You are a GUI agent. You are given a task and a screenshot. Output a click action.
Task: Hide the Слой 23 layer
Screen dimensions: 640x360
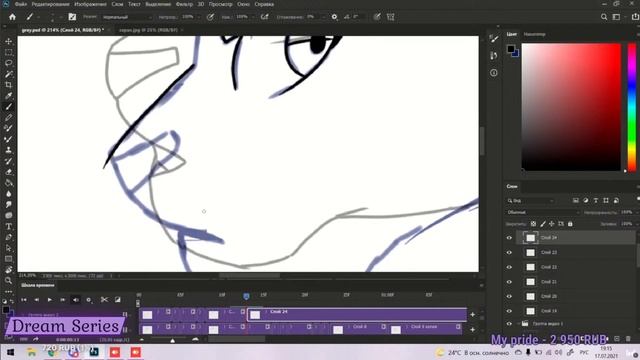coord(509,252)
